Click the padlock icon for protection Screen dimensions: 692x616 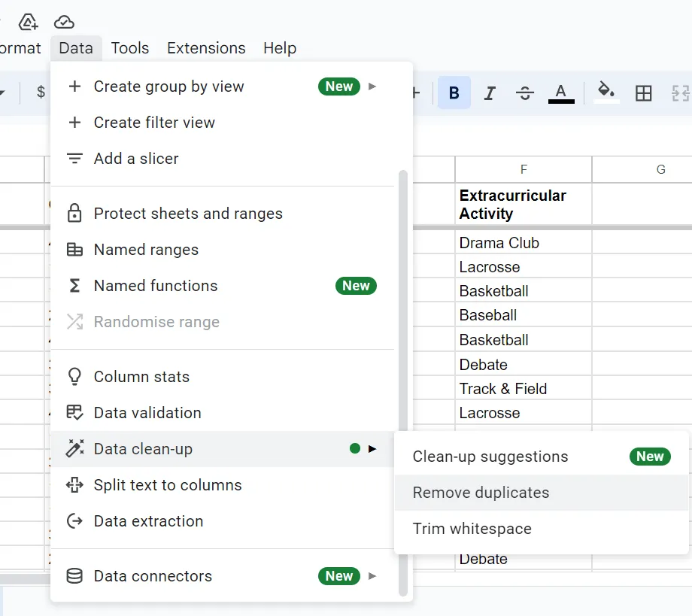coord(74,213)
